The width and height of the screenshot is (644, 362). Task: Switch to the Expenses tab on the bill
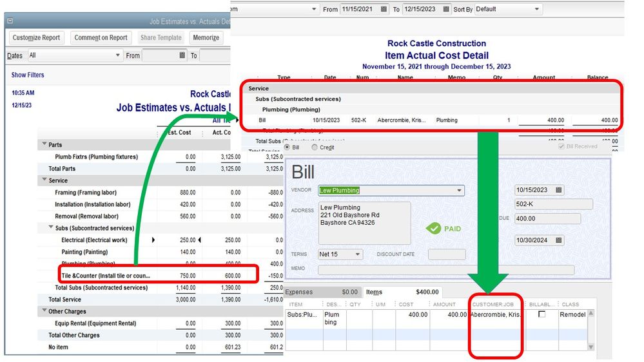323,292
